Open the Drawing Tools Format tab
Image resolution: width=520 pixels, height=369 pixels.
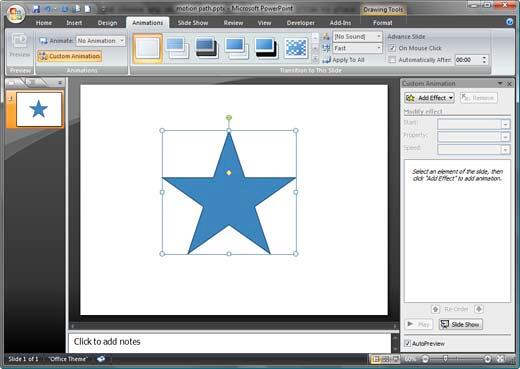coord(382,23)
